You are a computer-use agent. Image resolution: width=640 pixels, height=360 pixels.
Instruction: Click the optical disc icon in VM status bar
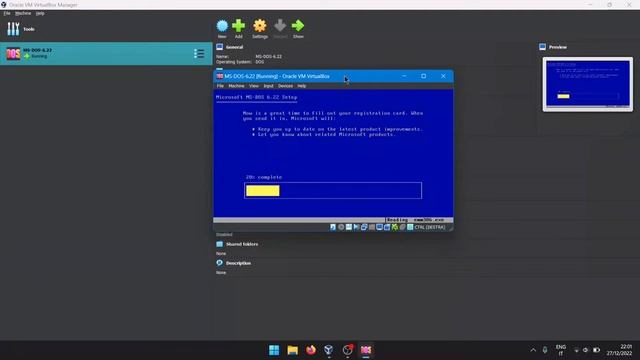[x=341, y=227]
